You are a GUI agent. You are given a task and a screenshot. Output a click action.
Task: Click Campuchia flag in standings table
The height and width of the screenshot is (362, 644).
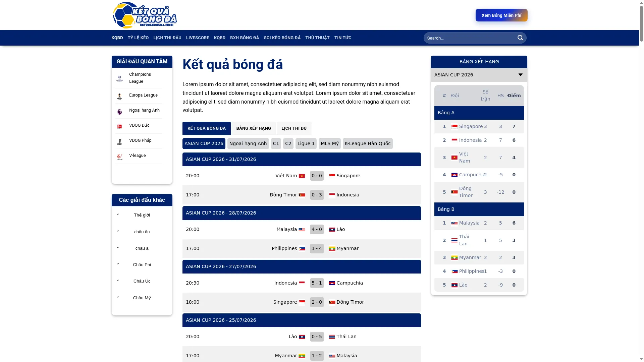(x=454, y=175)
